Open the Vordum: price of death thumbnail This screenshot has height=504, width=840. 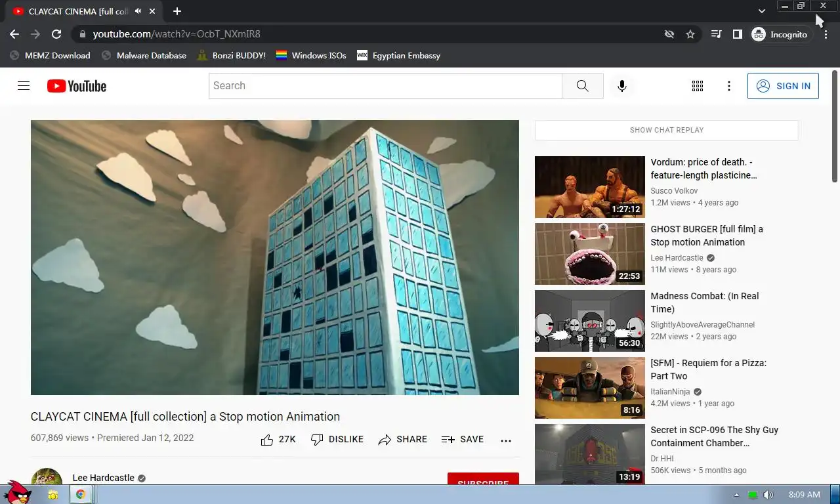[x=590, y=187]
